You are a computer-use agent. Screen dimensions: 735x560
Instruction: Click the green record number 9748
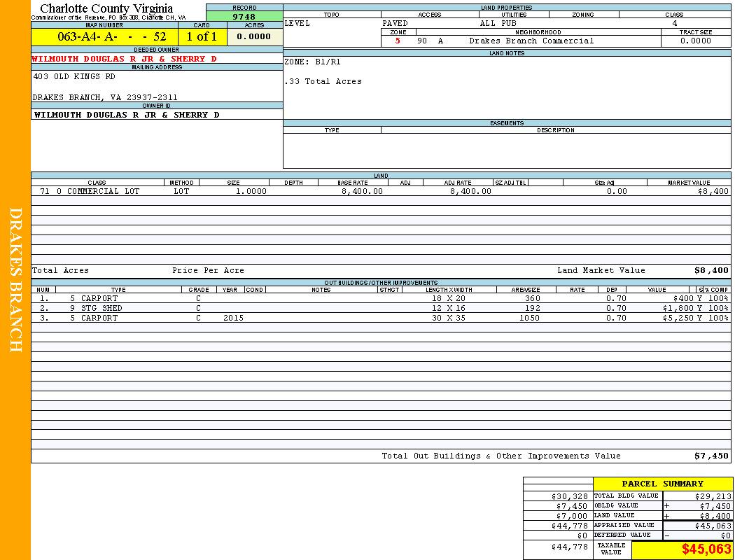(244, 16)
